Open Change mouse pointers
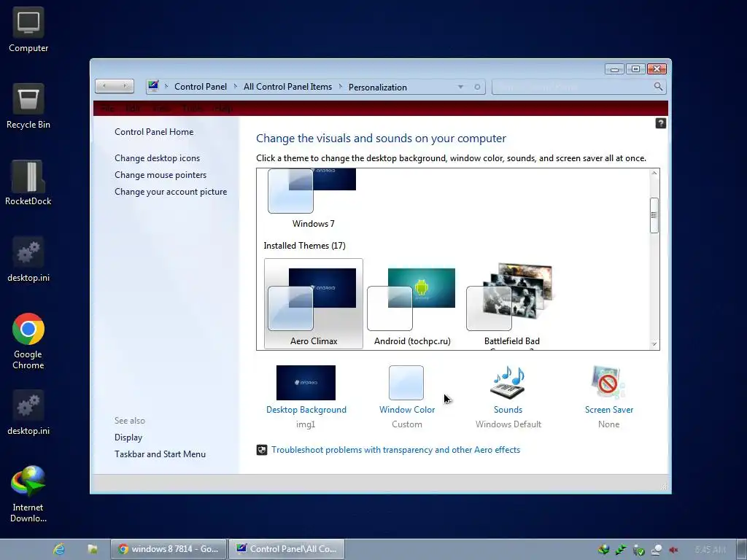This screenshot has height=560, width=747. click(160, 175)
